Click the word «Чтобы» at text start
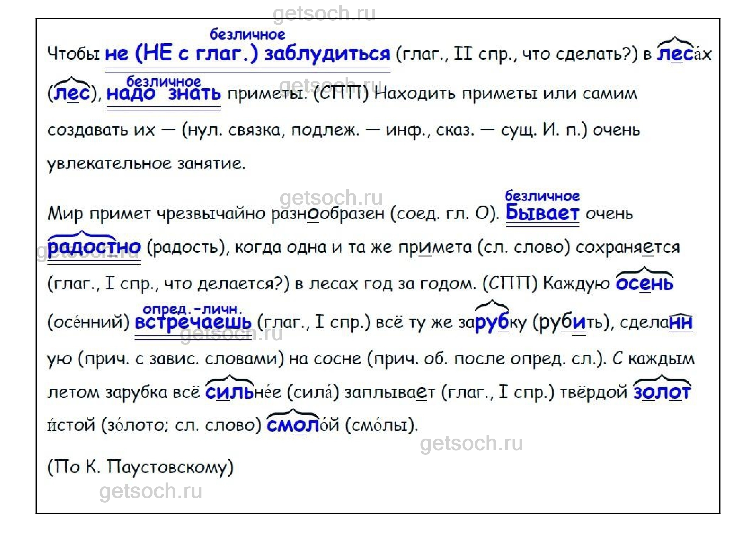Image resolution: width=756 pixels, height=544 pixels. point(73,54)
